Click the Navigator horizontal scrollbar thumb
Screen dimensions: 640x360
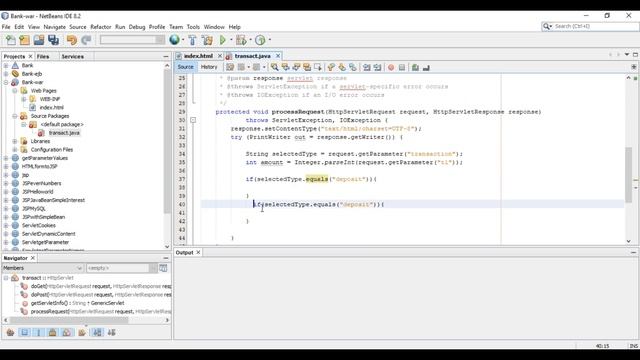pyautogui.click(x=69, y=320)
